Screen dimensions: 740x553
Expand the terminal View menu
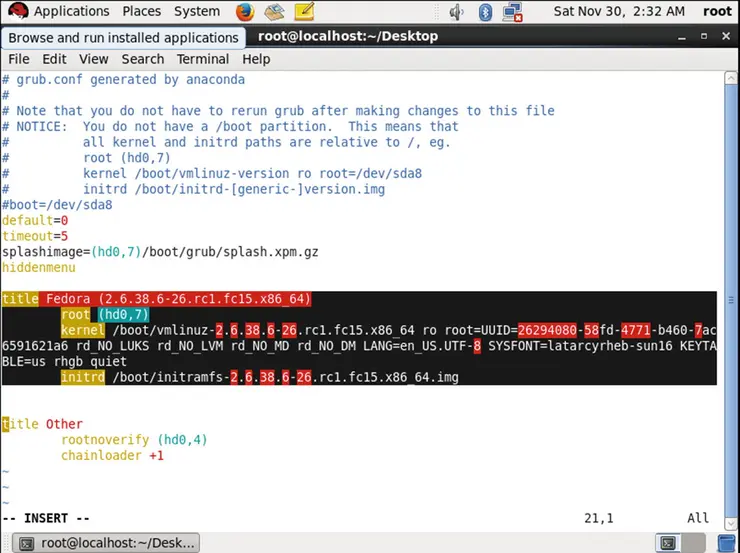click(x=93, y=59)
